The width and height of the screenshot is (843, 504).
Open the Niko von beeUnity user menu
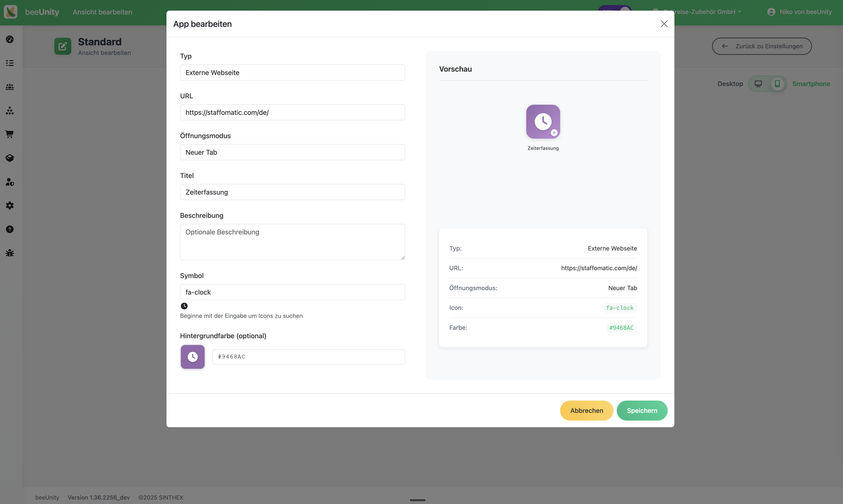800,12
